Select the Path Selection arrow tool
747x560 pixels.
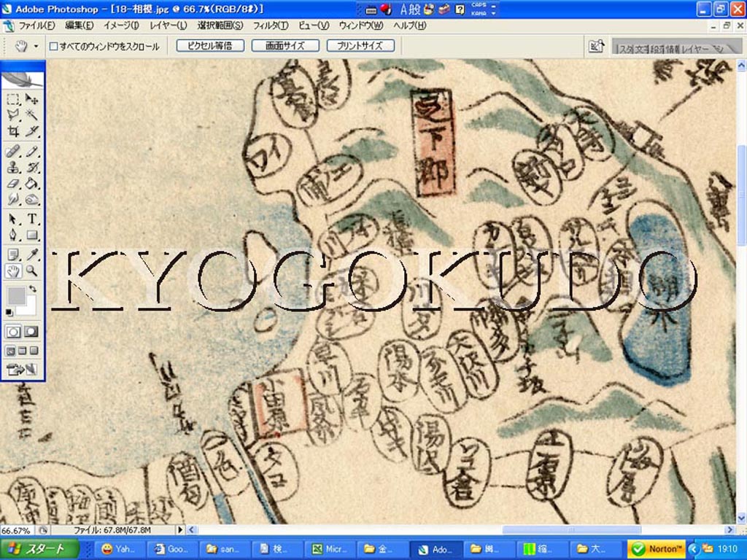[13, 219]
